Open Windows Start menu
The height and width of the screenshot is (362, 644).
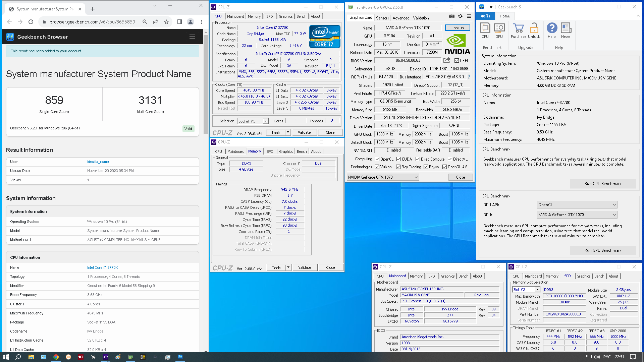click(6, 357)
